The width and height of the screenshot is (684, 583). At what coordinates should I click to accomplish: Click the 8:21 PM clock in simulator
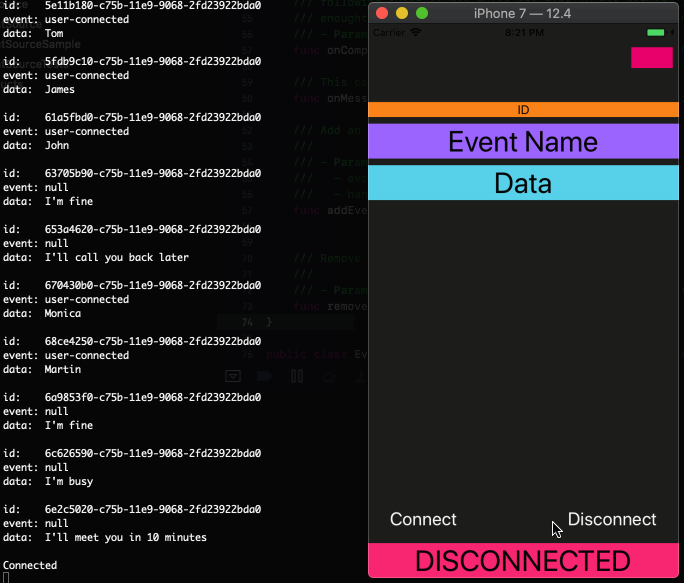(x=524, y=33)
